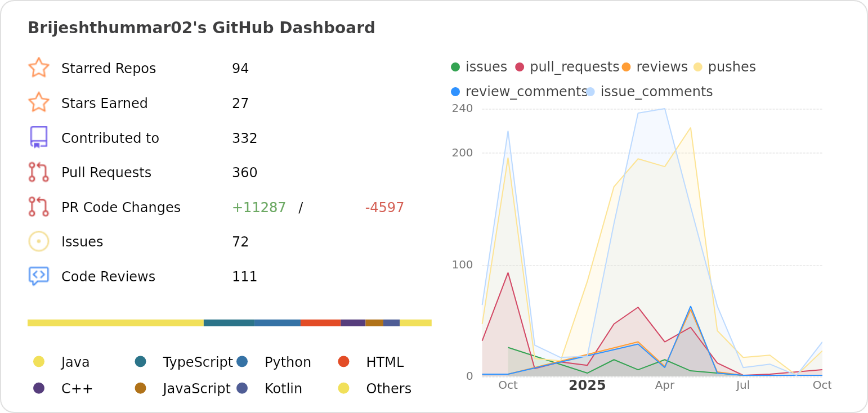The image size is (868, 413).
Task: Select the Issues circle icon
Action: [x=38, y=241]
